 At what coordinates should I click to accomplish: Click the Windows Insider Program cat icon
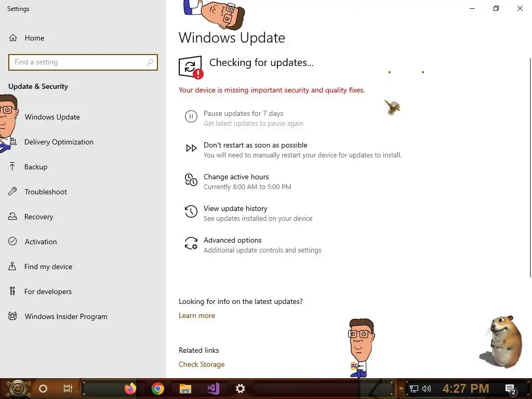point(12,316)
